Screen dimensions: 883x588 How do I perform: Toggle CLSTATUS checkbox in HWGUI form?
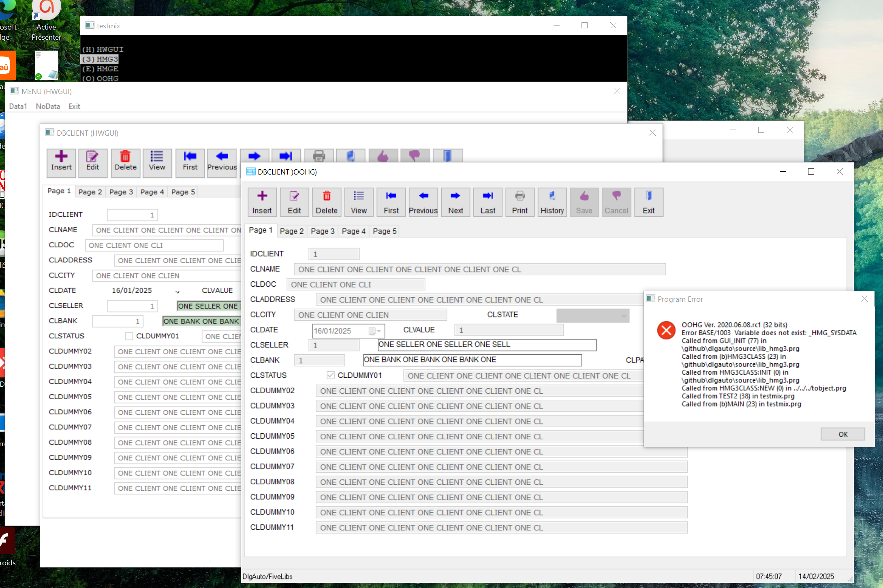tap(129, 336)
